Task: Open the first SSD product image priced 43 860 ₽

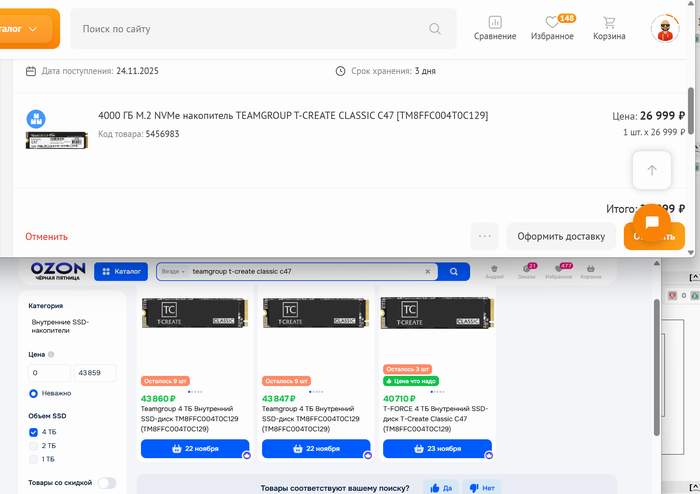Action: coord(195,313)
